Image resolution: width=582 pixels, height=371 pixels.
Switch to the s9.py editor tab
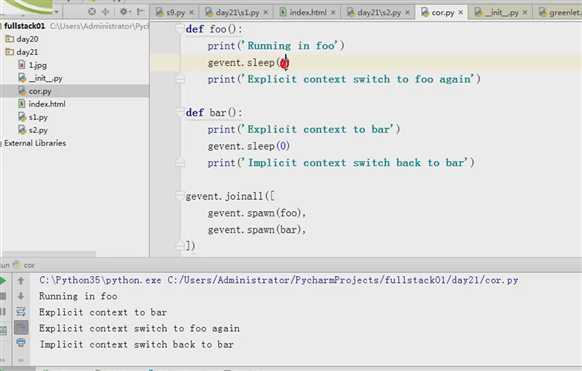click(x=175, y=13)
